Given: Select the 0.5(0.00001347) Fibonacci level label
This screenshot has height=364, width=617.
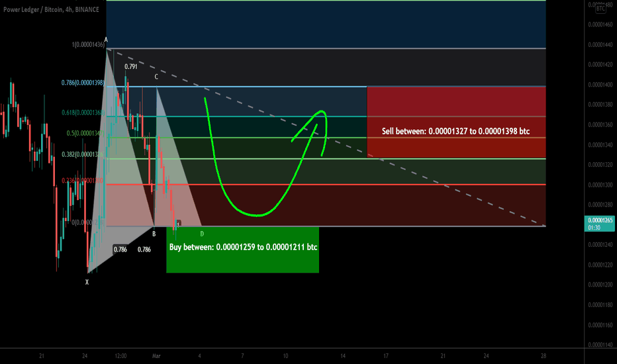Looking at the screenshot, I should (x=85, y=134).
